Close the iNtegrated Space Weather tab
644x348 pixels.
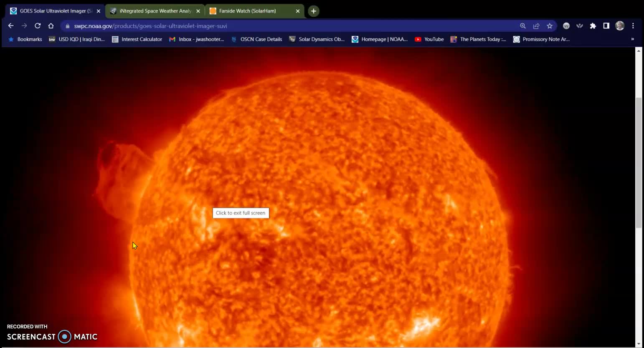click(198, 11)
